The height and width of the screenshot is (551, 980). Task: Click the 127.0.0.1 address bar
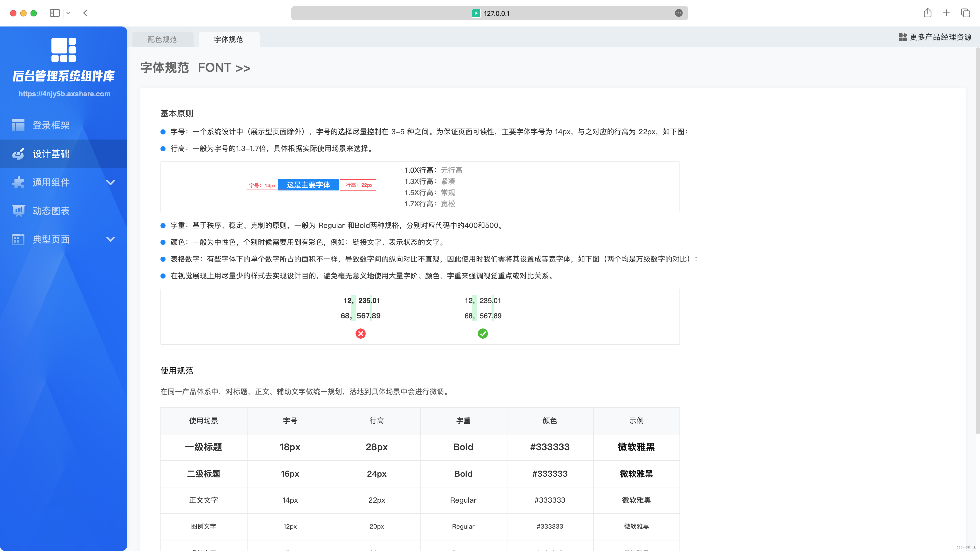(x=489, y=13)
